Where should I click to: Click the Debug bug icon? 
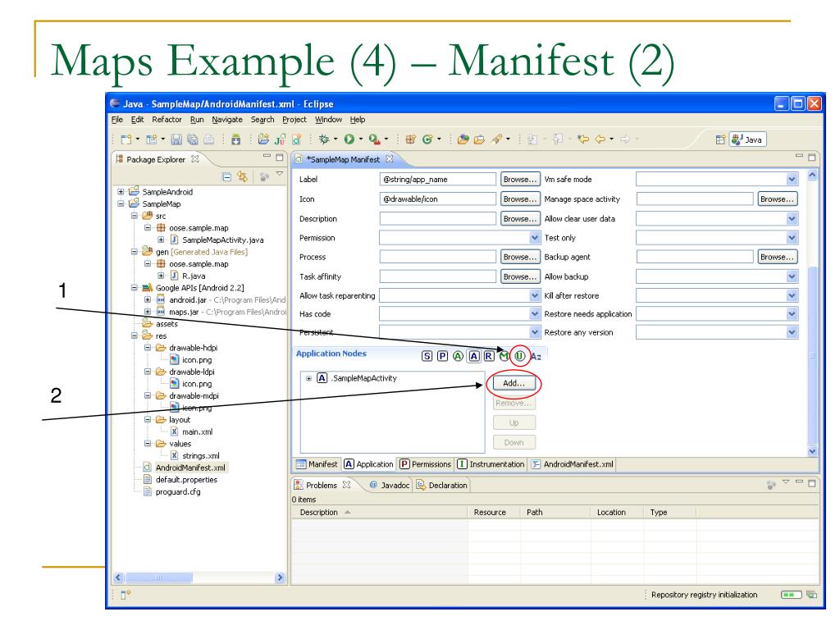[323, 139]
